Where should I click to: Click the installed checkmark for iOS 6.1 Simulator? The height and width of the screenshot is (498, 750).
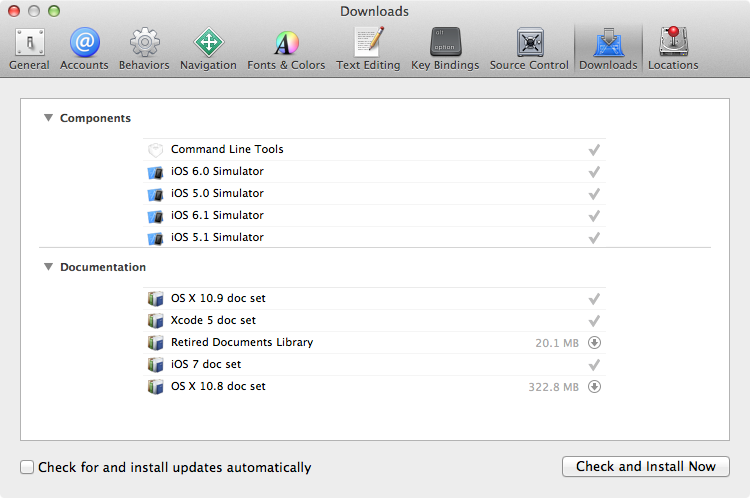click(x=594, y=216)
